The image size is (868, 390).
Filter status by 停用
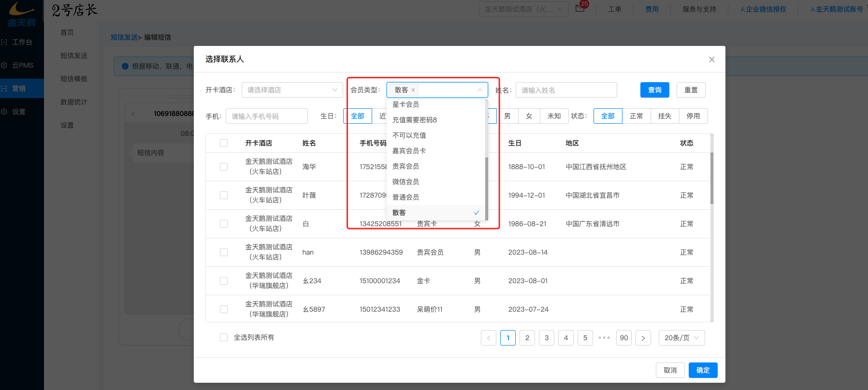[694, 116]
